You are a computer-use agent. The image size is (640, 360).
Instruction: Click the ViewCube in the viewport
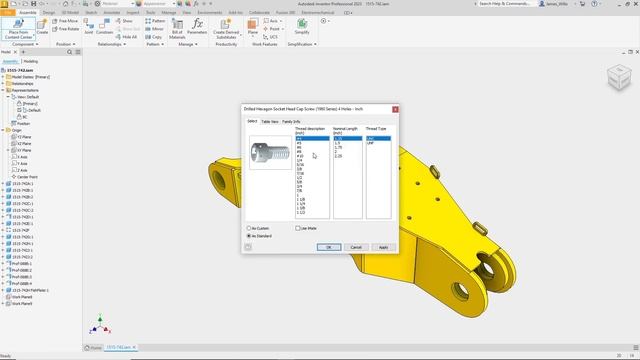pos(619,77)
